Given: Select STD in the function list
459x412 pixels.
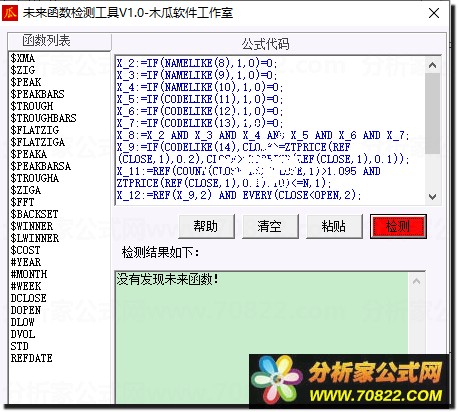Looking at the screenshot, I should click(x=19, y=346).
